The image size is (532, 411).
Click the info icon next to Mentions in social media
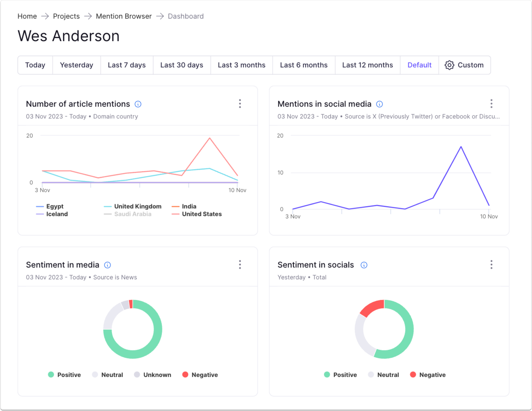coord(380,104)
